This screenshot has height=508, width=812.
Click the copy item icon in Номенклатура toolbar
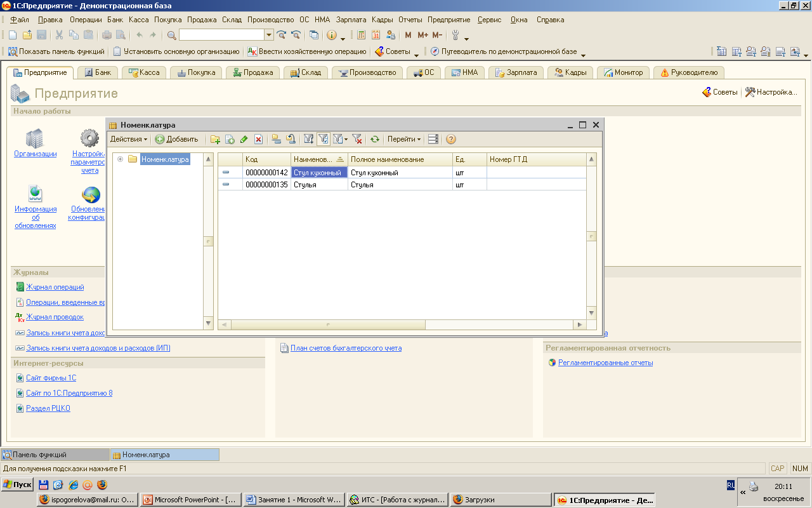pos(230,139)
